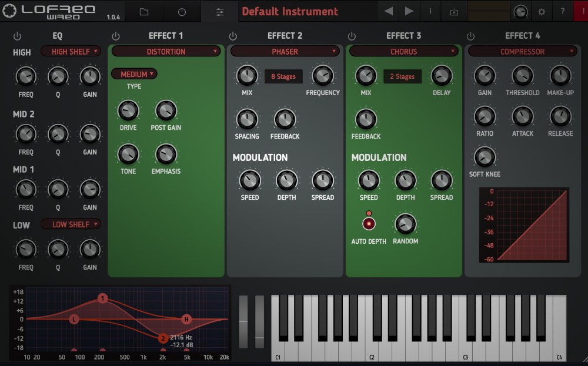
Task: Click the help question mark icon
Action: click(x=562, y=11)
